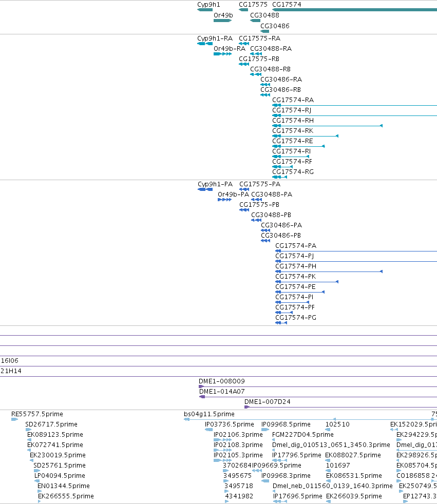Click protein CG17574-PK

pyautogui.click(x=307, y=282)
